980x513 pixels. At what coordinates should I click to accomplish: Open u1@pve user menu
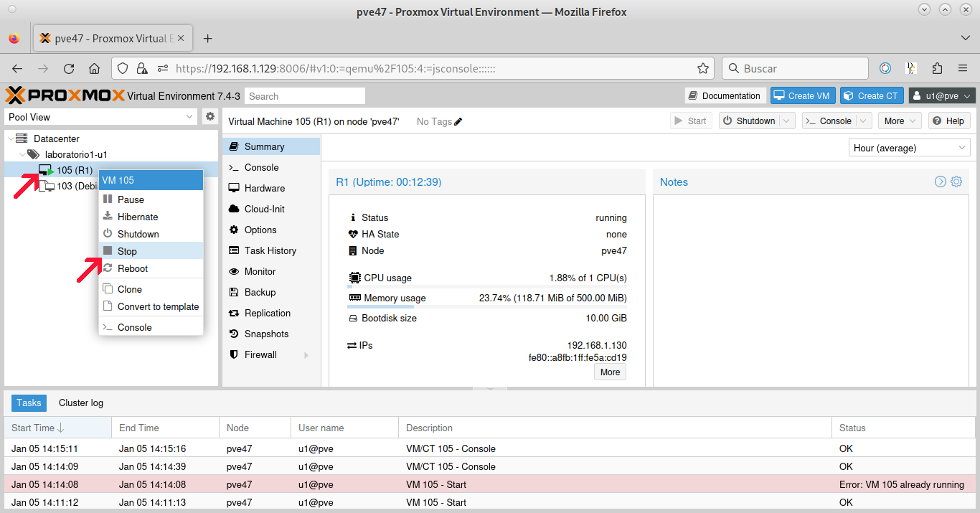coord(942,95)
